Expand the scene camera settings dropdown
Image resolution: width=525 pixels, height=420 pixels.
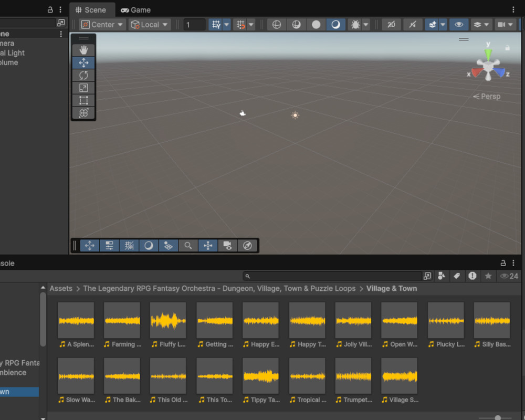click(x=505, y=25)
